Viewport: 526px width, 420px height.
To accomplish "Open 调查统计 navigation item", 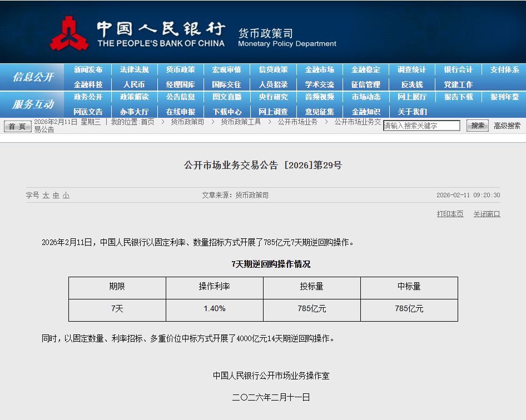I will 411,69.
